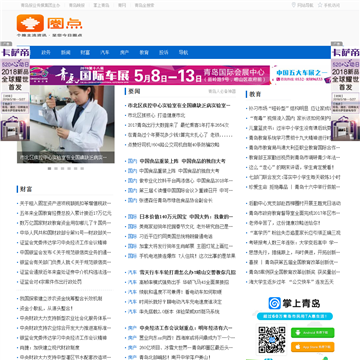
Task: Open the bold 雪天行车 car headline
Action: (188, 272)
